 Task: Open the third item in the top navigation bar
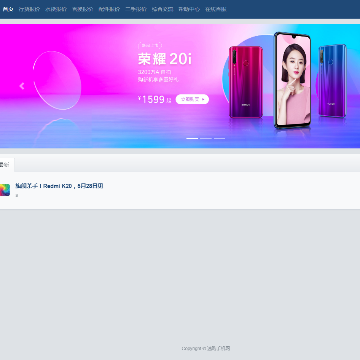point(56,9)
